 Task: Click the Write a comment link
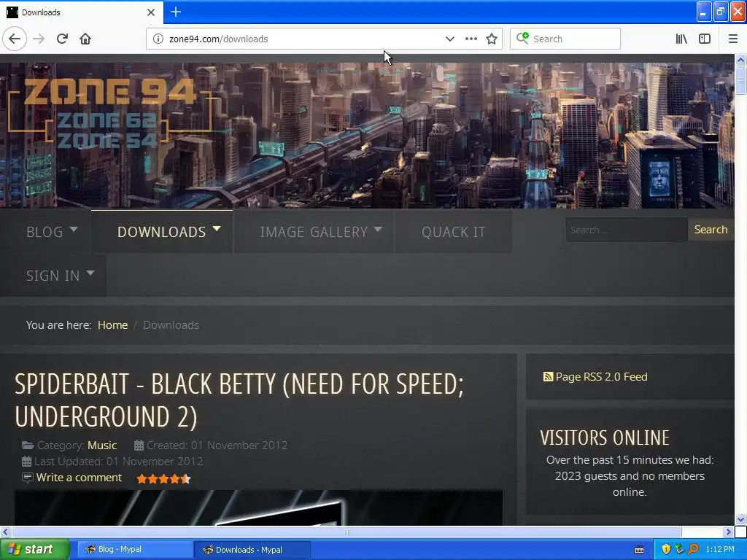[x=79, y=478]
